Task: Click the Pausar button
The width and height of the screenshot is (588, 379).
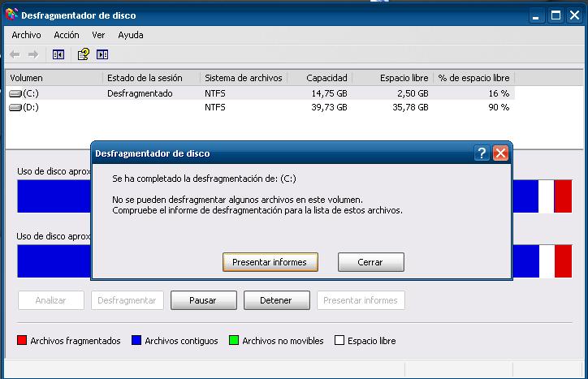Action: coord(203,300)
